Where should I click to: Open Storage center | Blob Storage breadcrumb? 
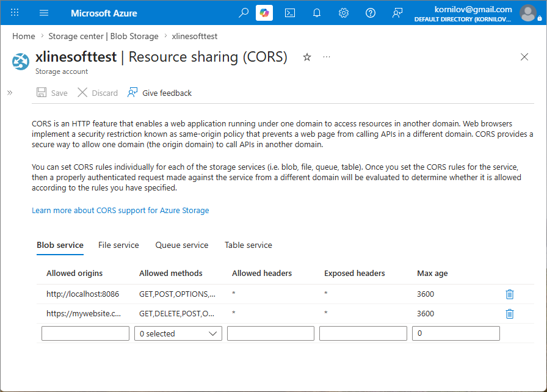(x=103, y=36)
